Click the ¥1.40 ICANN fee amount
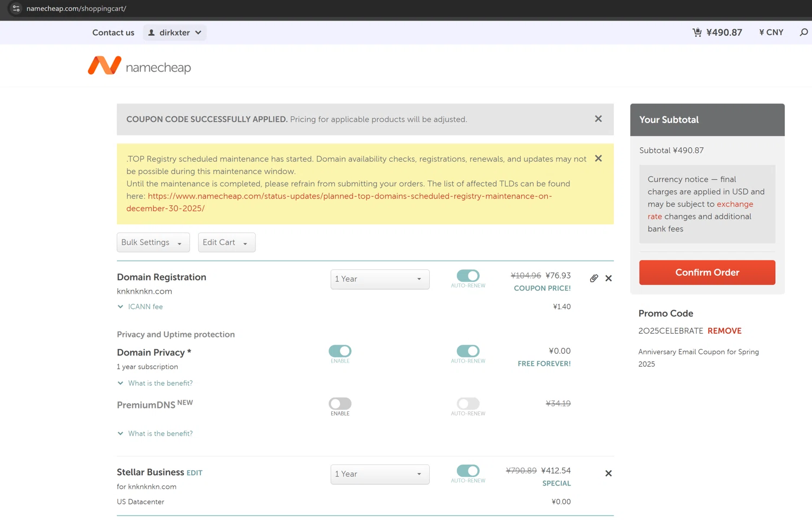The image size is (812, 525). [x=562, y=307]
